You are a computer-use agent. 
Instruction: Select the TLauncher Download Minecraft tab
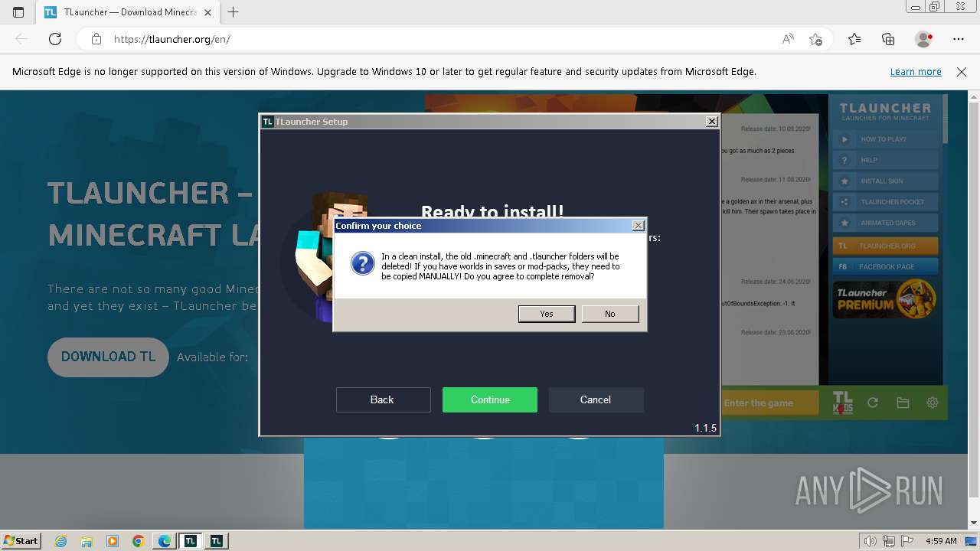click(x=129, y=12)
